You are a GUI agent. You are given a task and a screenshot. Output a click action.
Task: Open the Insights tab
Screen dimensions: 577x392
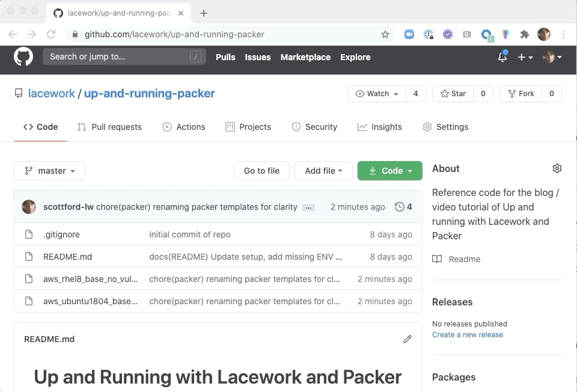[380, 127]
